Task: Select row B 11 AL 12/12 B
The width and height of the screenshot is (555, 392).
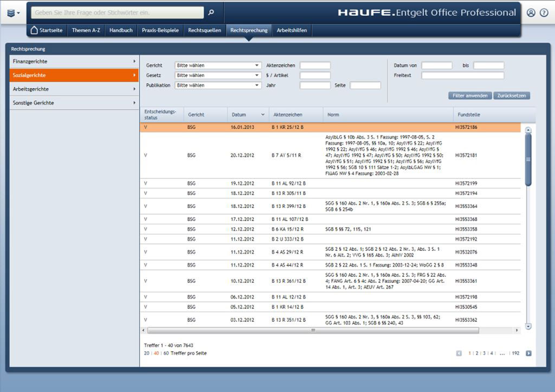Action: 331,297
